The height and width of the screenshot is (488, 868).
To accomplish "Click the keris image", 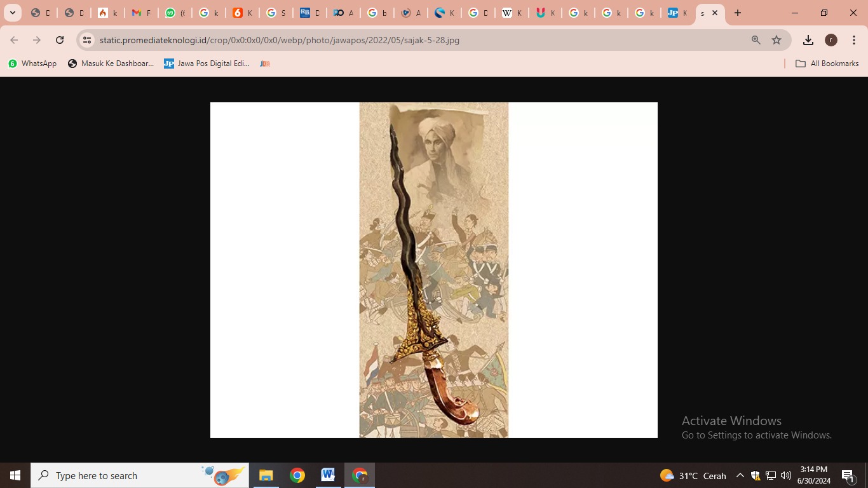I will pyautogui.click(x=433, y=270).
